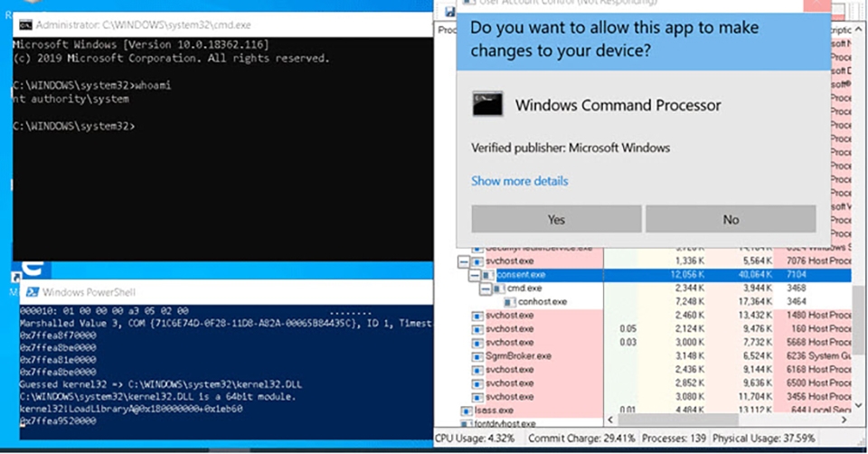Click the process list's horizontal scrollbar left arrow
Image resolution: width=868 pixels, height=454 pixels.
pos(610,421)
